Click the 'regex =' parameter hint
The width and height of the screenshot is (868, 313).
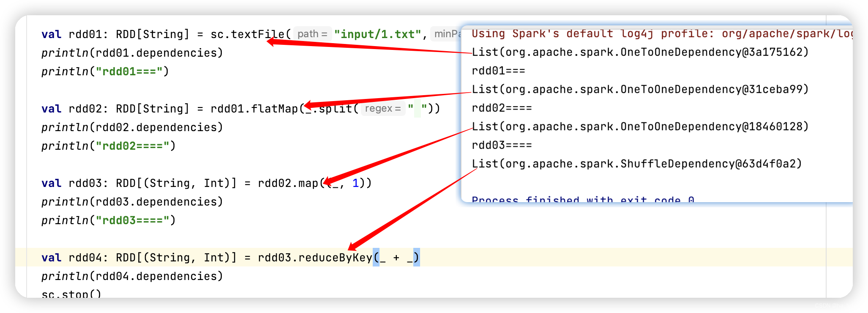pos(383,109)
